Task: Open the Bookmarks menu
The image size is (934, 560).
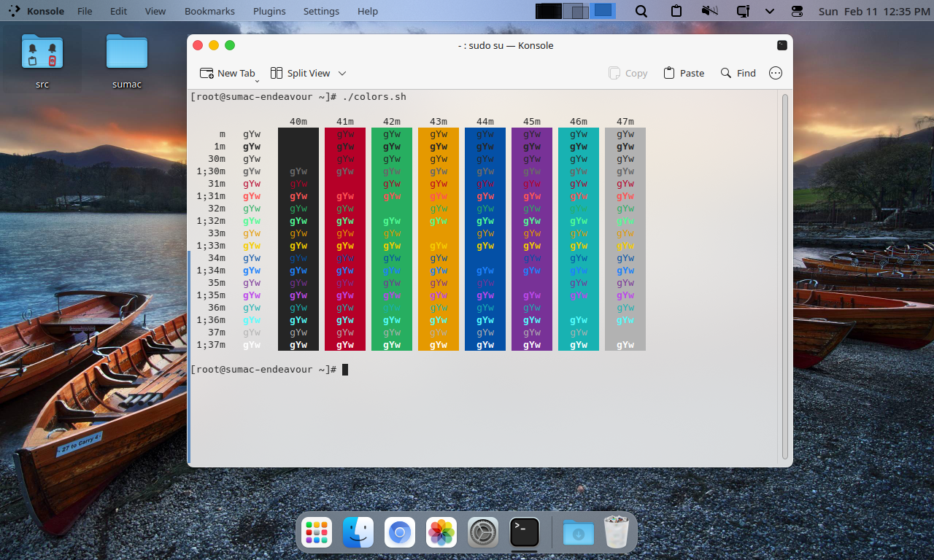Action: click(x=209, y=11)
